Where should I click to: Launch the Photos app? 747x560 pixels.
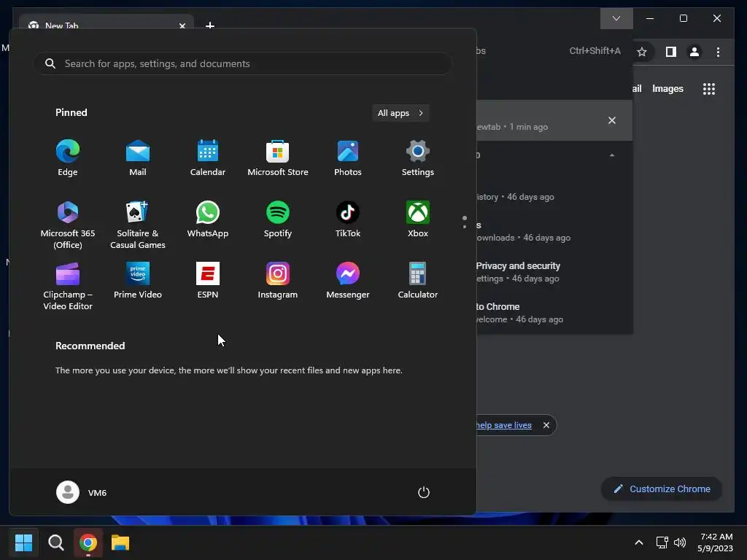click(348, 158)
